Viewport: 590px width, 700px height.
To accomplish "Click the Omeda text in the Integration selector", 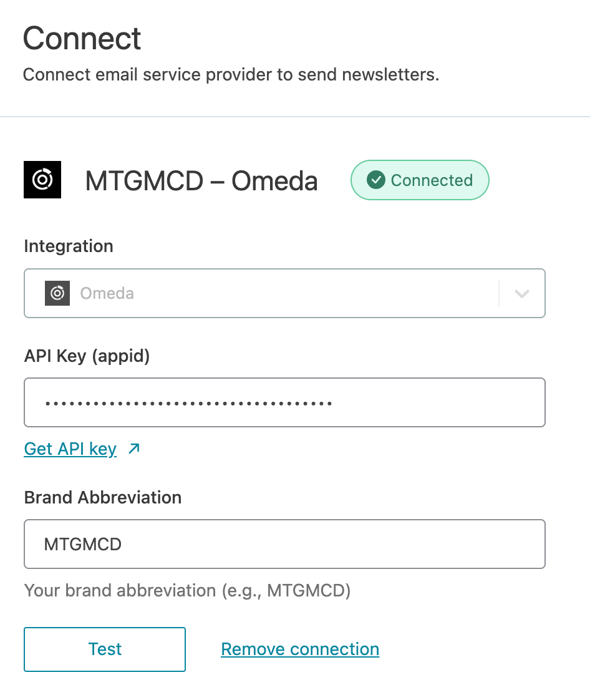I will 107,293.
